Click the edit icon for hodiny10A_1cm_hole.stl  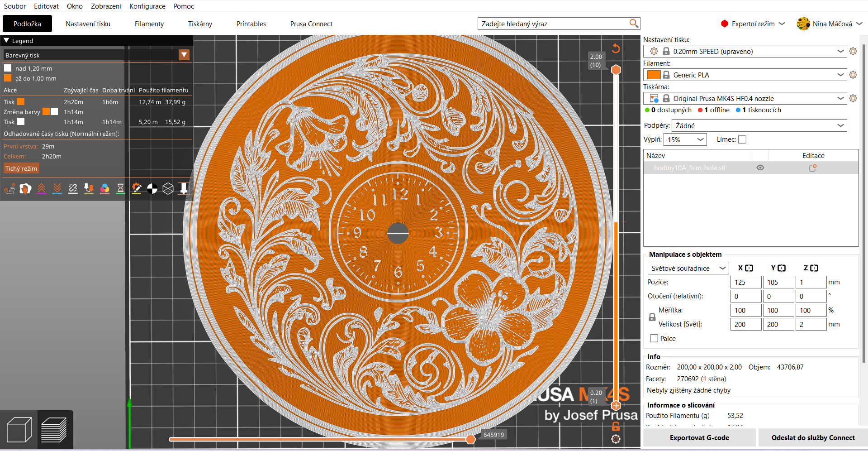[x=813, y=168]
